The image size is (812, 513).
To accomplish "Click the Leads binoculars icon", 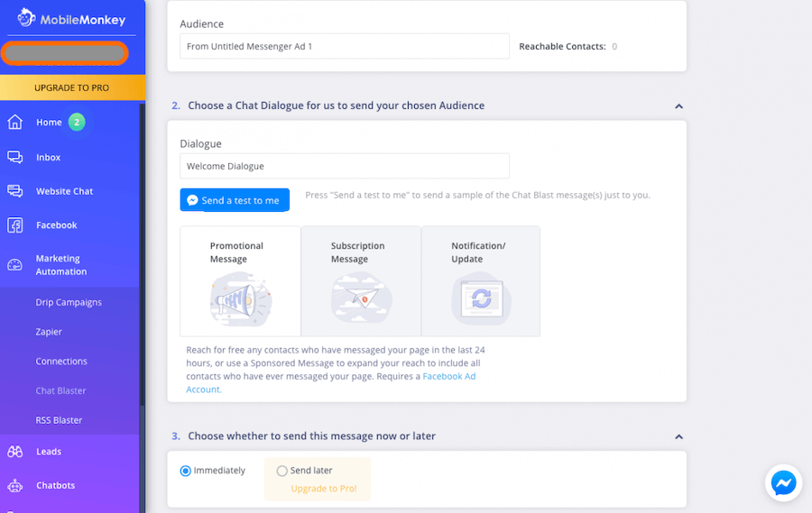I will [x=15, y=452].
